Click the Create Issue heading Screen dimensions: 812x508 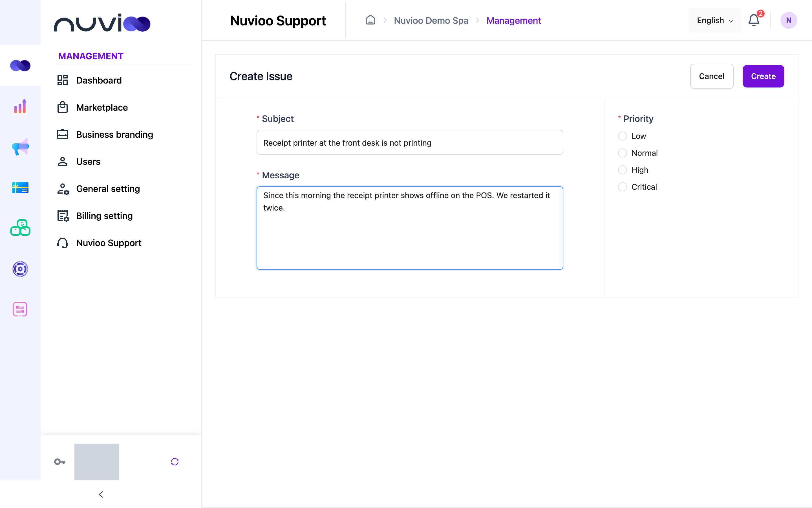pos(261,76)
